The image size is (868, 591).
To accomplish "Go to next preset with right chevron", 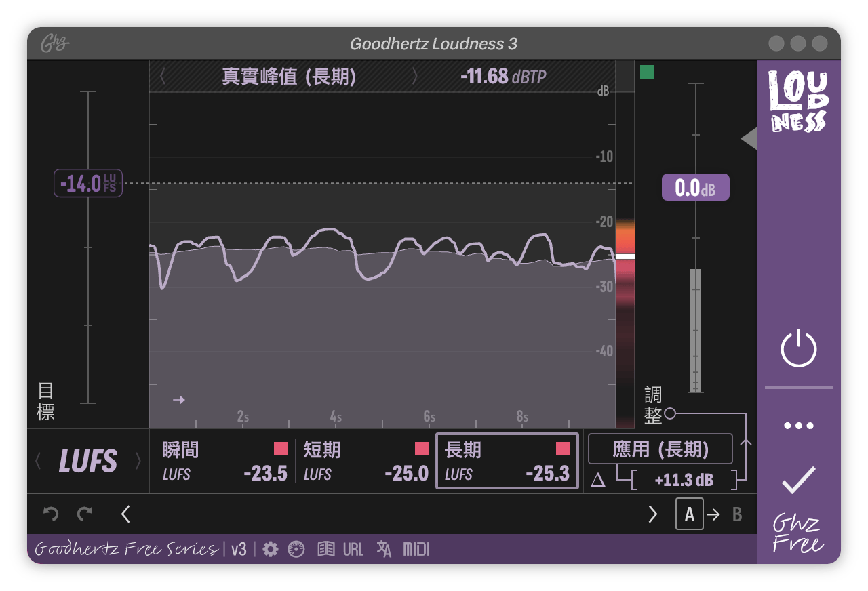I will pyautogui.click(x=653, y=514).
